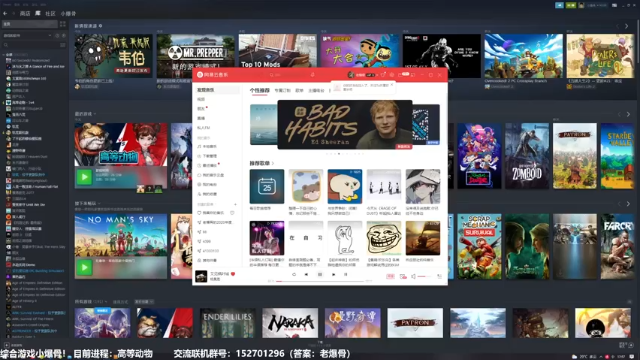Viewport: 640px width, 360px height.
Task: Open current song album art in player bar
Action: click(x=201, y=276)
